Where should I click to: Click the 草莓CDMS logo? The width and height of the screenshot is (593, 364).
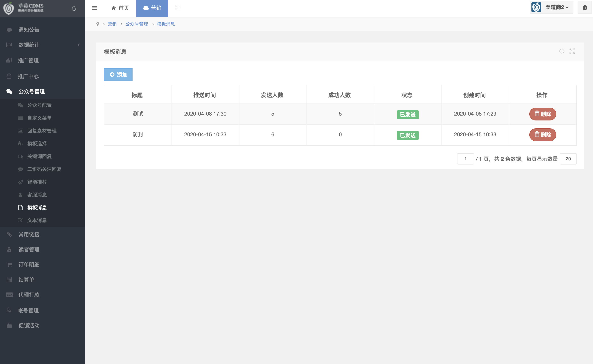coord(24,8)
